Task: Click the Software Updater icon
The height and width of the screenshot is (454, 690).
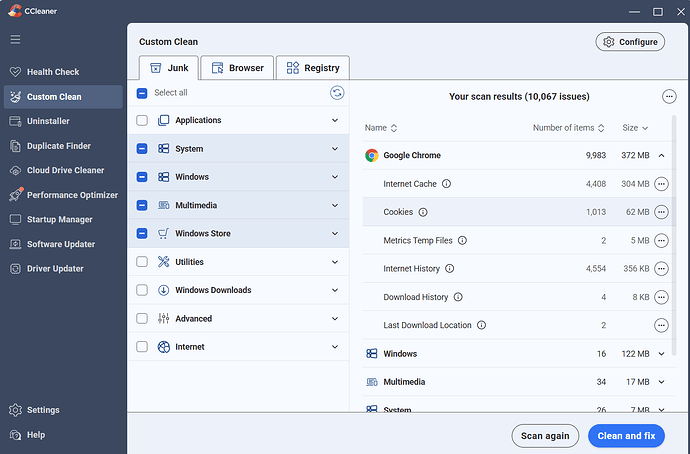Action: click(x=15, y=244)
